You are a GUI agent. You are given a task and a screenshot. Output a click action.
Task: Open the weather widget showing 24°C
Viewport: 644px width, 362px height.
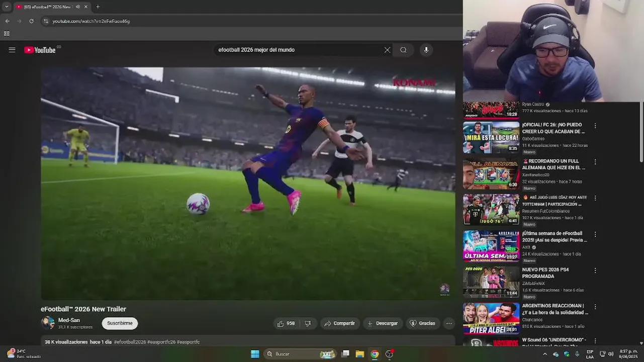click(23, 353)
